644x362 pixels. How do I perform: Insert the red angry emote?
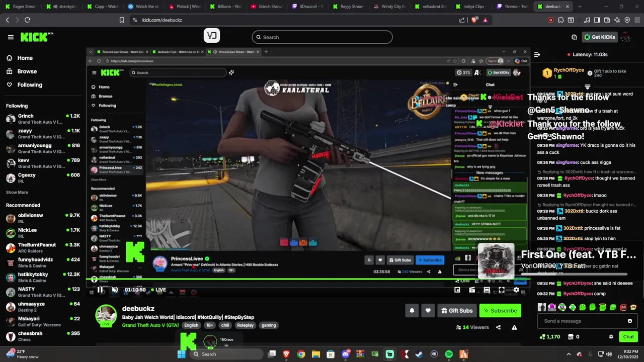click(623, 307)
